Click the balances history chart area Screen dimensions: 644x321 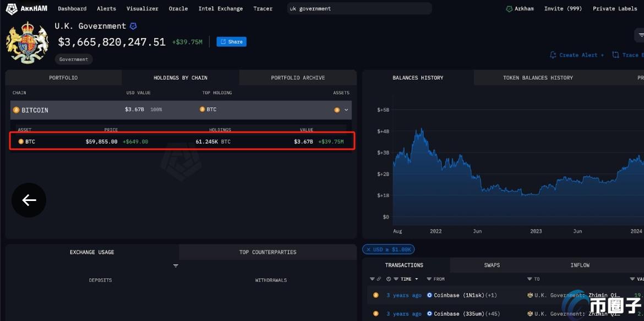[x=519, y=160]
